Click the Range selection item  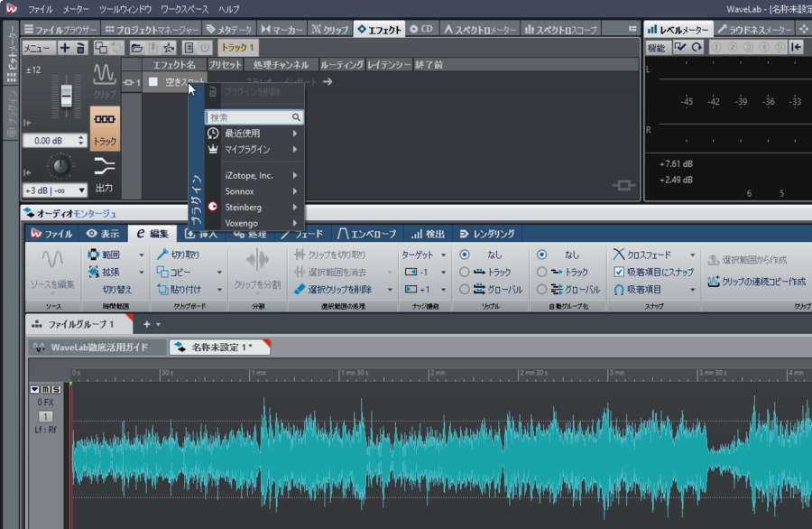[104, 255]
